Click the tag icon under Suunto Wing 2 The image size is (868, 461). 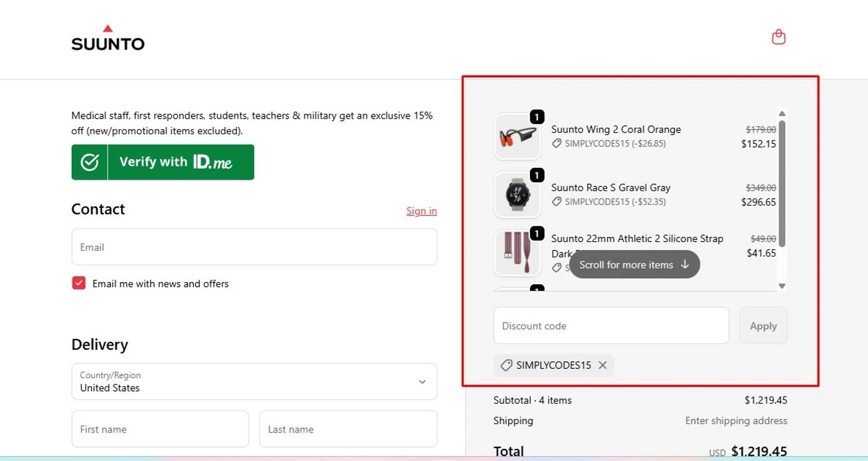pos(557,143)
